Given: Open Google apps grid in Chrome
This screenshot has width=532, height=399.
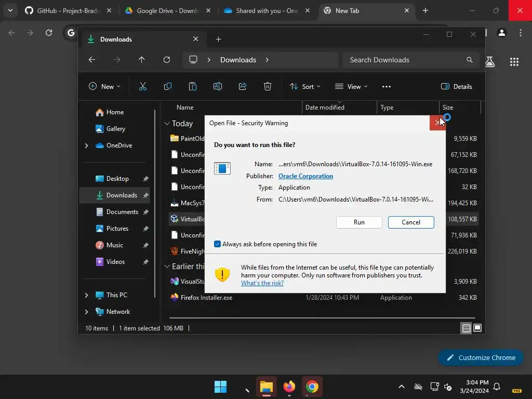Looking at the screenshot, I should point(514,61).
